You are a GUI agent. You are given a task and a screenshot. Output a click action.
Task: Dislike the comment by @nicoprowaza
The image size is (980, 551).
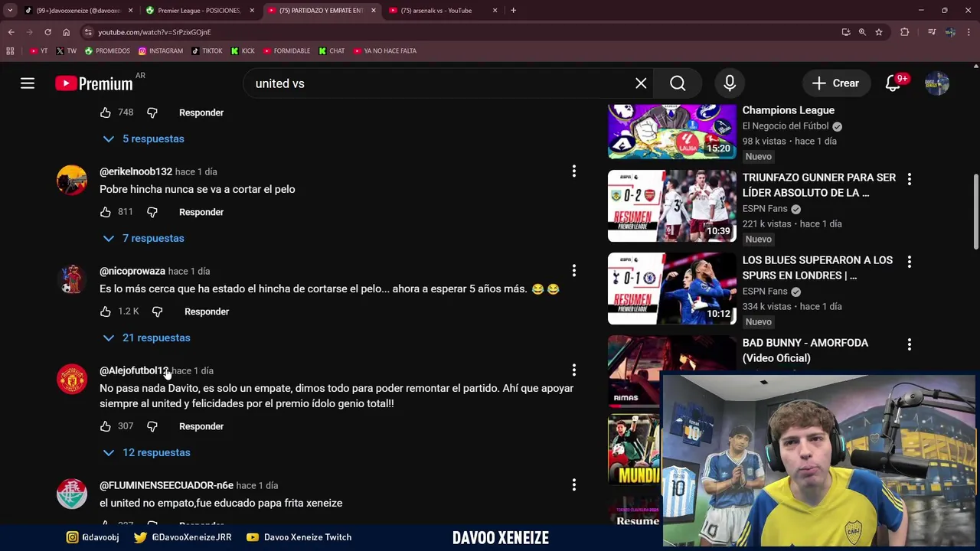click(157, 311)
